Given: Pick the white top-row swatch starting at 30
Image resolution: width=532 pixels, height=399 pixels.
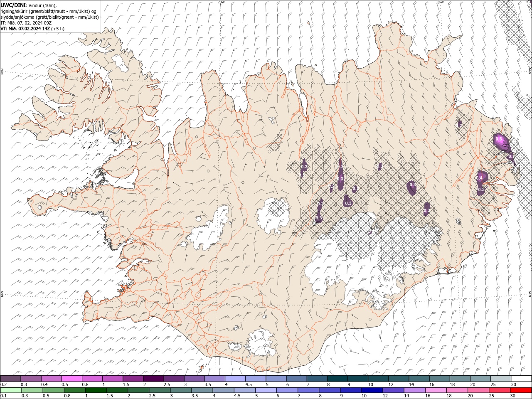Looking at the screenshot, I should 521,379.
